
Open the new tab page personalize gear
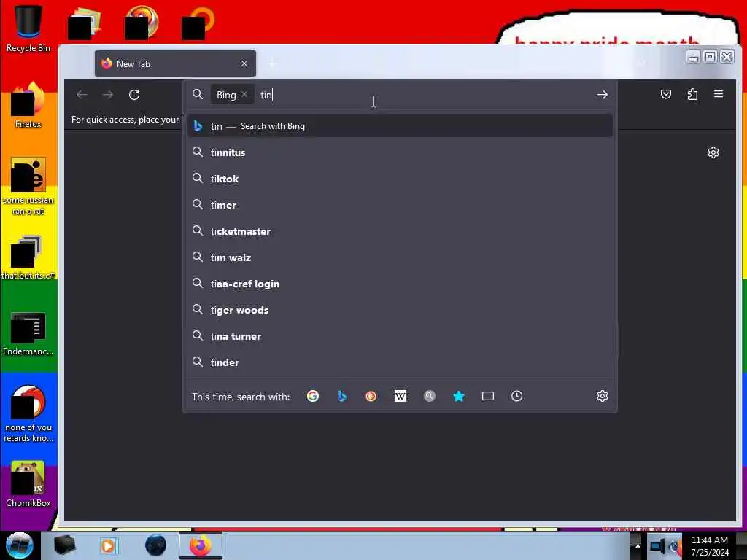(x=713, y=152)
